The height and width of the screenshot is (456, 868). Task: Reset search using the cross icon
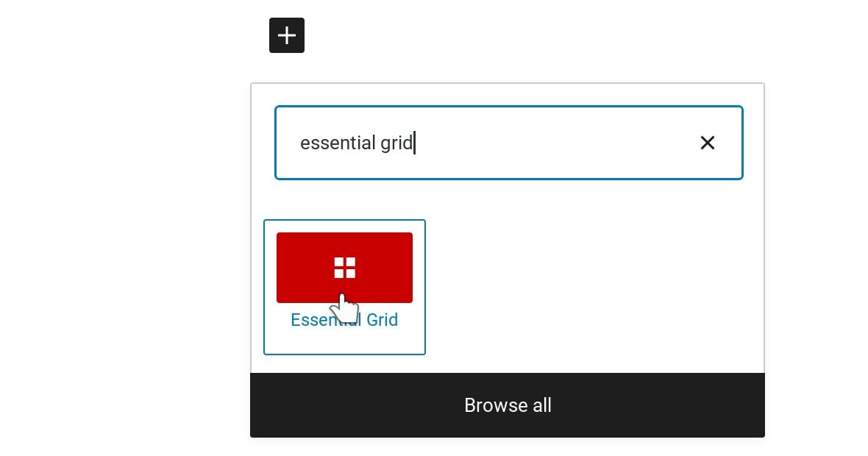(707, 143)
